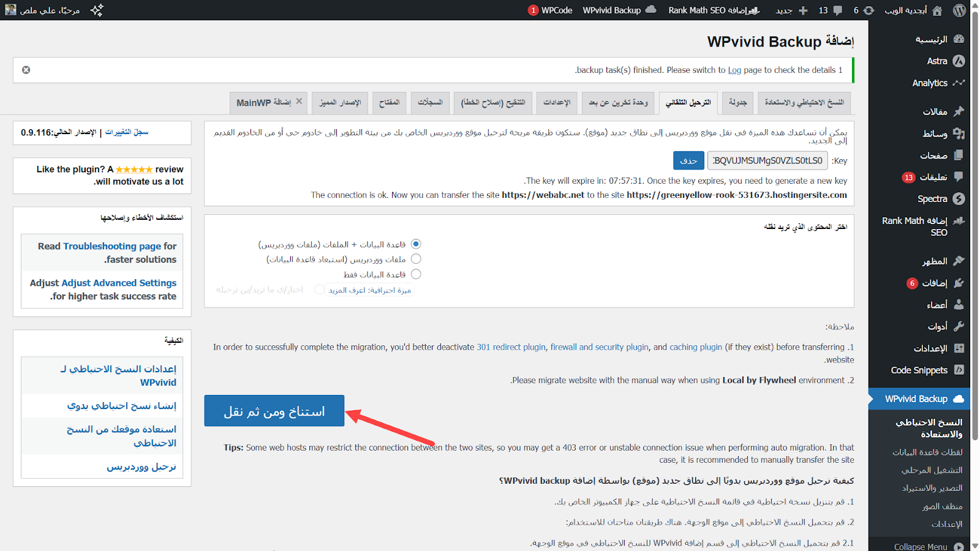Open Rank Math SEO in the top admin bar
The width and height of the screenshot is (980, 551).
click(714, 10)
